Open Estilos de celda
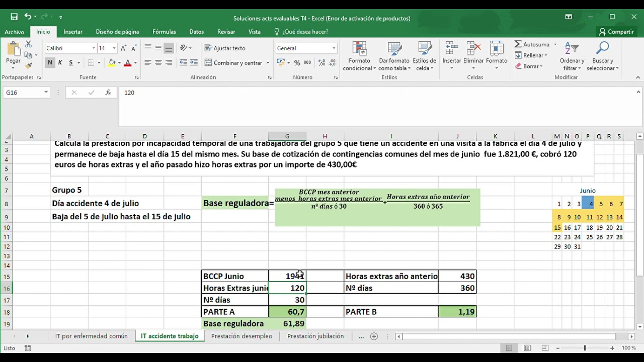This screenshot has width=644, height=362. (424, 56)
